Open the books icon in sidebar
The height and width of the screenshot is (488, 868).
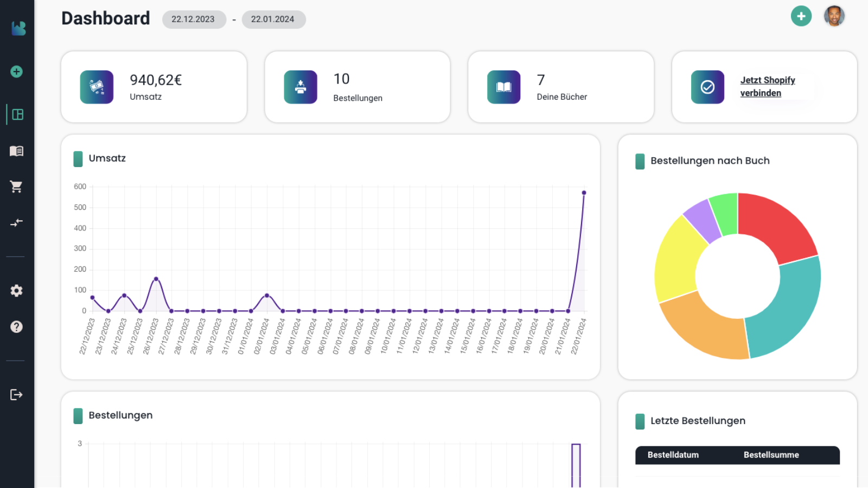[17, 151]
